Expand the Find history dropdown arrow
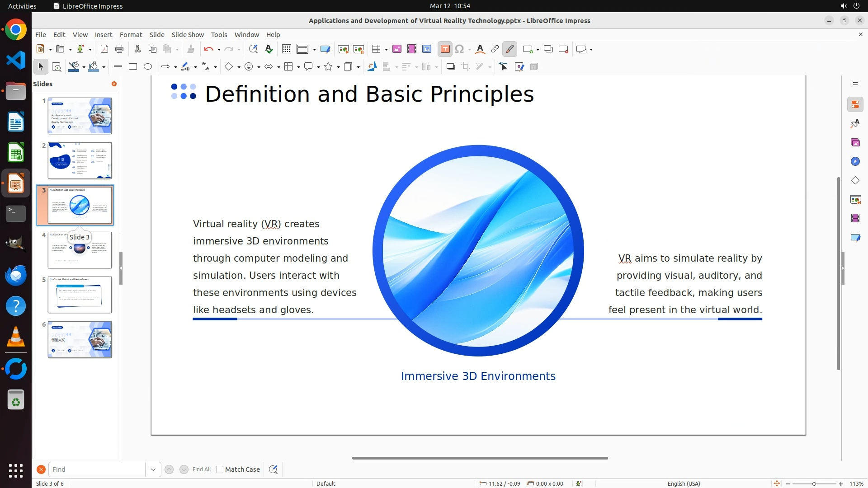 point(153,469)
